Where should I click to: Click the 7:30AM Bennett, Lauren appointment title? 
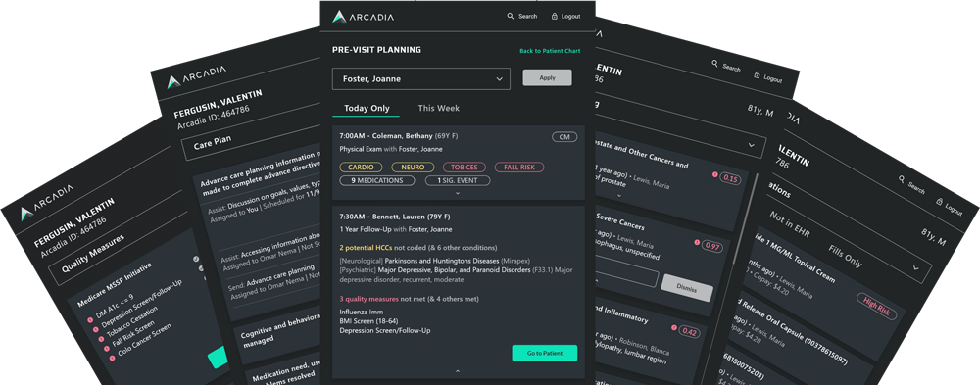pyautogui.click(x=396, y=217)
